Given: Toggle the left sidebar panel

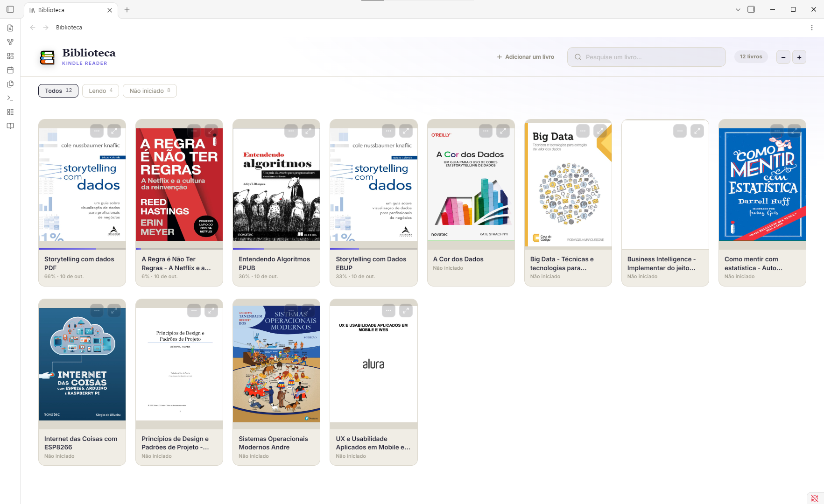Looking at the screenshot, I should 10,9.
